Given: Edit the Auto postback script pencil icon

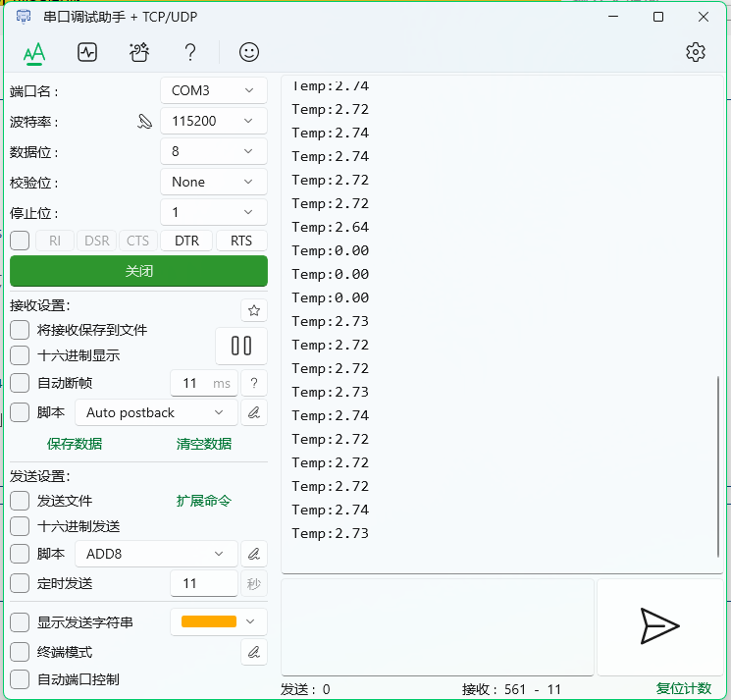Looking at the screenshot, I should tap(254, 412).
